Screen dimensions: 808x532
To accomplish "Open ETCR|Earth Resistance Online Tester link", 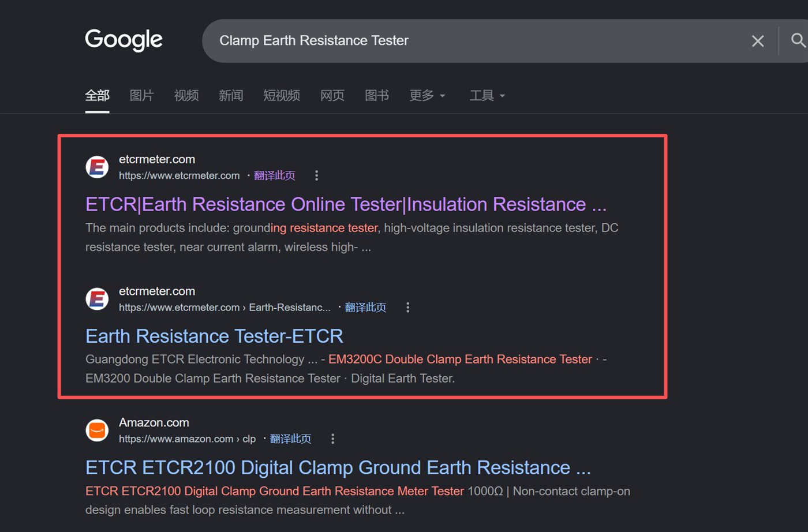I will 346,204.
